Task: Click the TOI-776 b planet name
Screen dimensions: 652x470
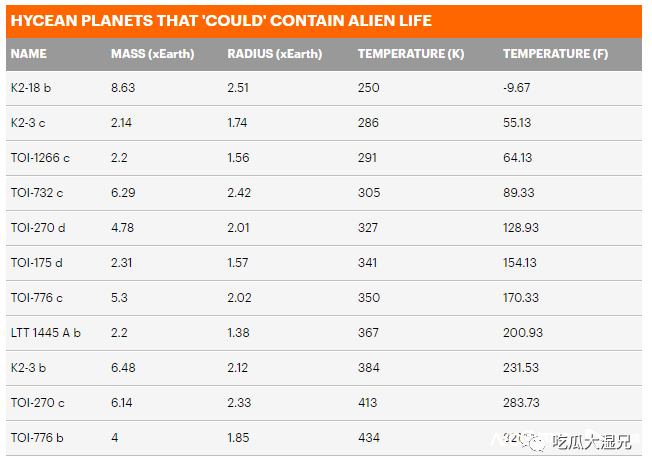Action: click(x=37, y=437)
